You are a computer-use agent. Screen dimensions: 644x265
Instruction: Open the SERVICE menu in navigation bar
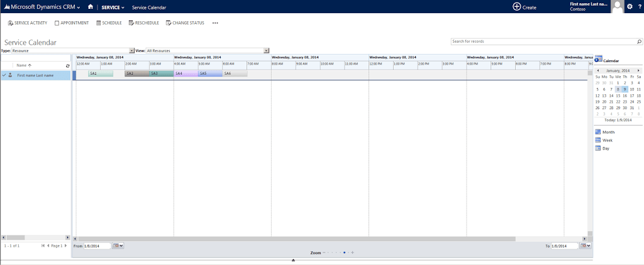113,8
